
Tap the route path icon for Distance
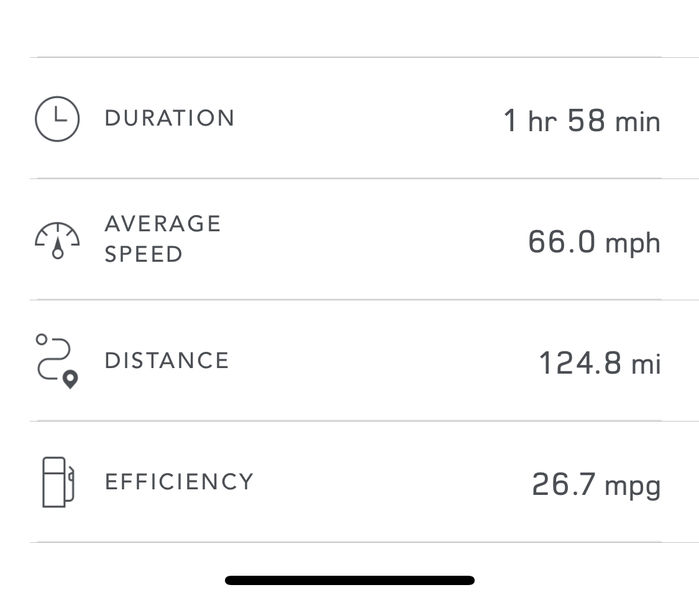(x=57, y=362)
